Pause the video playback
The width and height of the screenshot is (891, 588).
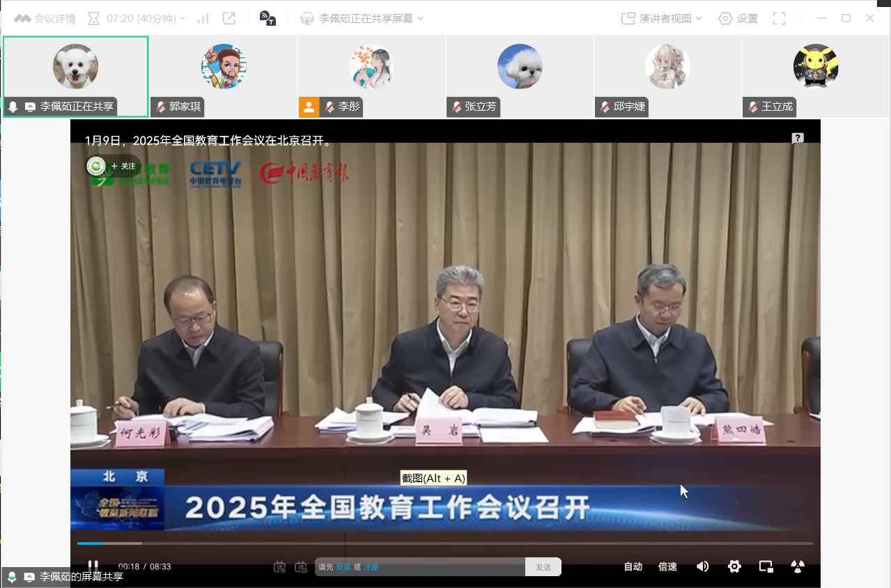[93, 566]
